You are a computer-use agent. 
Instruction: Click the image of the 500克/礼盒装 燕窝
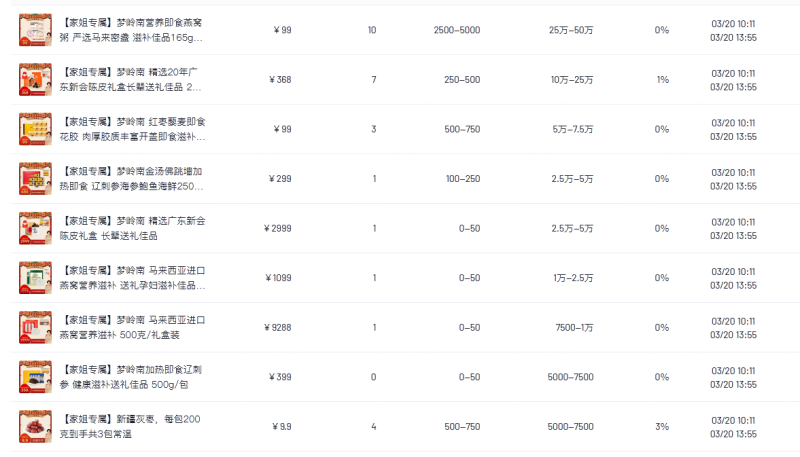point(35,327)
